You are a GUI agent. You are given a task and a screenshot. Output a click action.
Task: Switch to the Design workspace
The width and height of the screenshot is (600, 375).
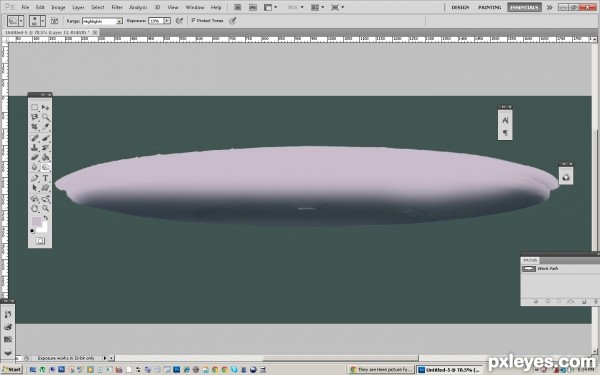[x=460, y=7]
